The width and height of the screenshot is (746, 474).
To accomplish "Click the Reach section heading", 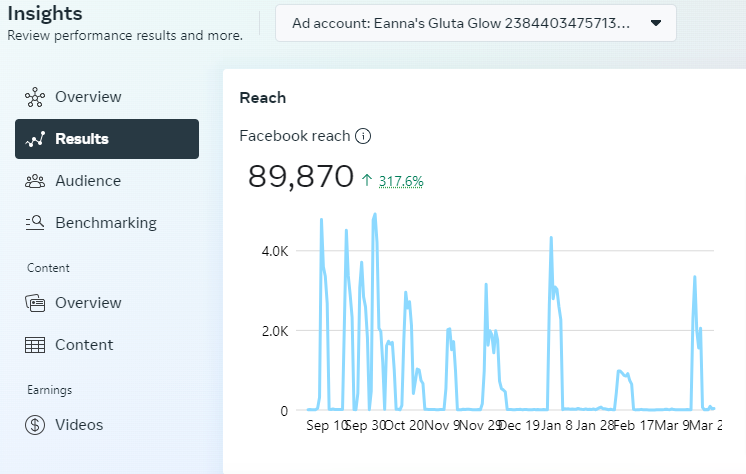I will (x=263, y=98).
